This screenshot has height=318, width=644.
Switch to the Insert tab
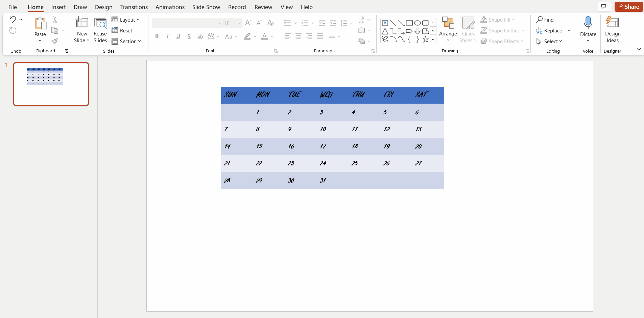(58, 7)
